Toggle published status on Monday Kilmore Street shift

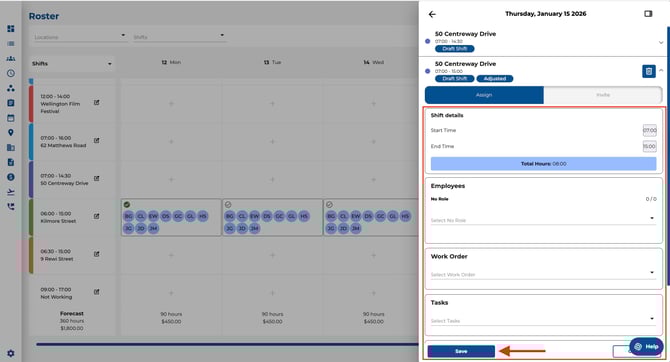[127, 205]
